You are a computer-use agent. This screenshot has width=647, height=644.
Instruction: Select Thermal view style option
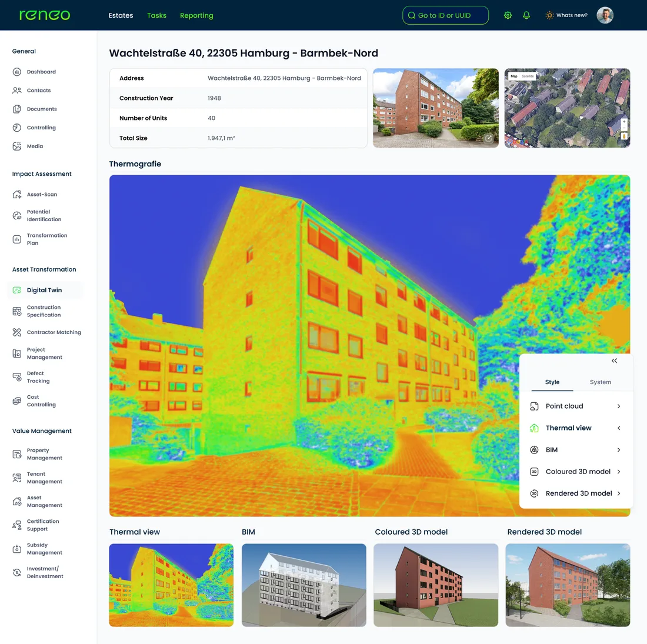click(576, 428)
